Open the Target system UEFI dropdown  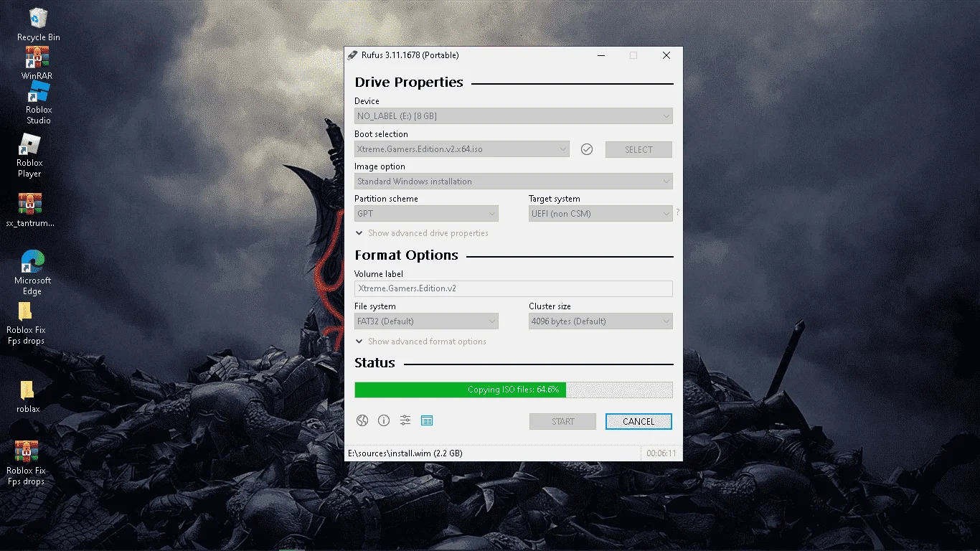(600, 213)
